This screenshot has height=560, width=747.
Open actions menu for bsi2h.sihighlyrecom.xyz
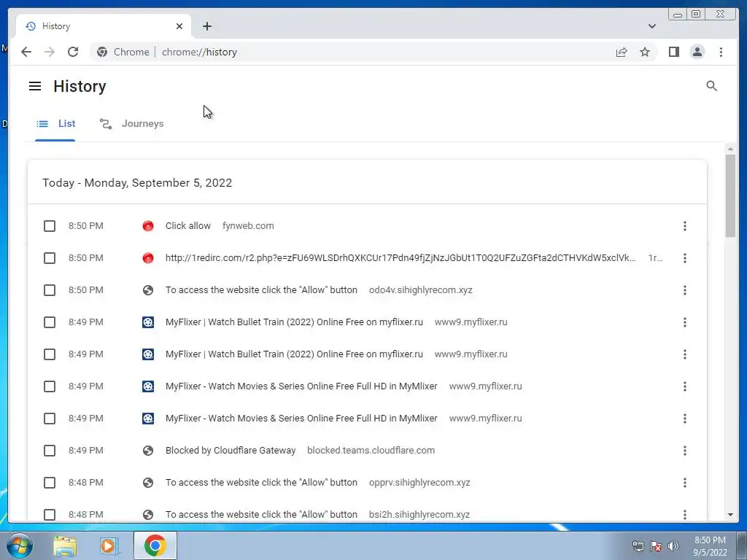pyautogui.click(x=684, y=515)
